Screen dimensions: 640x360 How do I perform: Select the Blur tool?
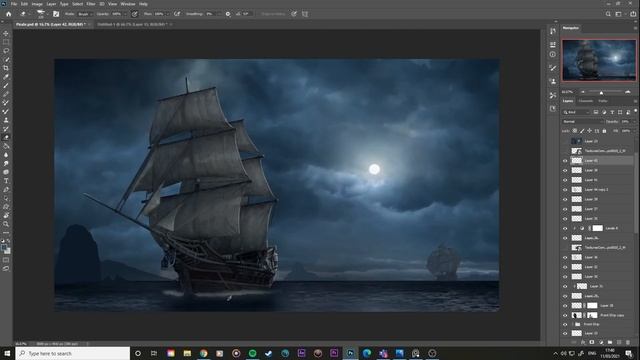point(6,155)
